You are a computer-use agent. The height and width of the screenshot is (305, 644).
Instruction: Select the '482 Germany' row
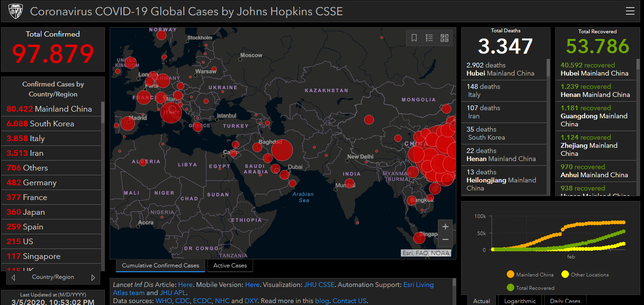click(x=51, y=182)
